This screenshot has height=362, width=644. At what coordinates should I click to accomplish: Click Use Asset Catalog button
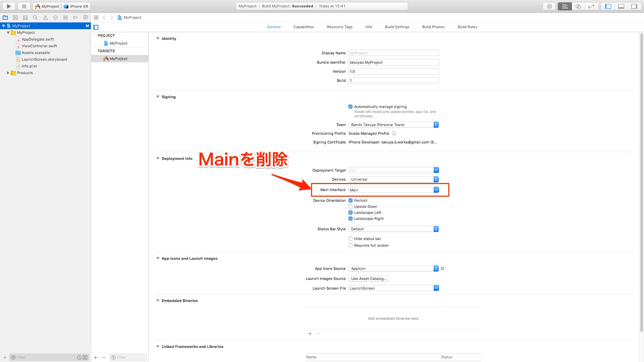[x=369, y=279]
